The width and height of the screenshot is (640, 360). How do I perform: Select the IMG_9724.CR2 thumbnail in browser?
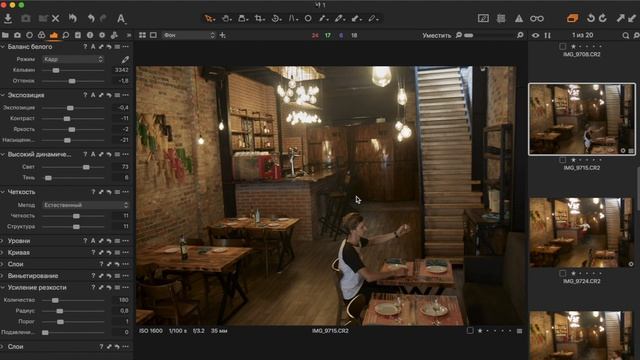tap(582, 233)
